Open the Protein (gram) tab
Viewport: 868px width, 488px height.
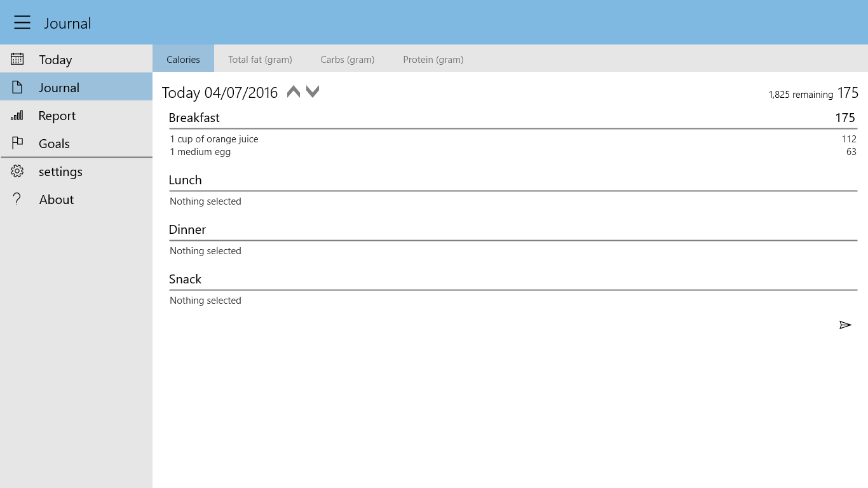tap(433, 59)
